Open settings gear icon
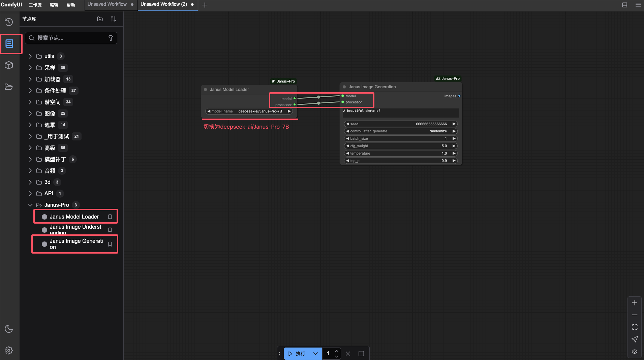 (x=9, y=350)
